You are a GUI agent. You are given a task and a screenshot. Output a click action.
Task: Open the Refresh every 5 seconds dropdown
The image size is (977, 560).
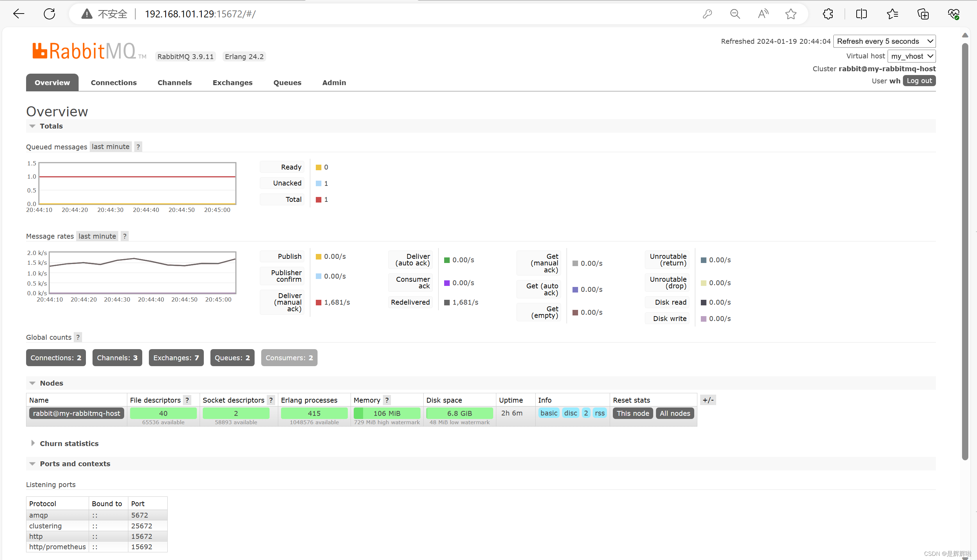(x=884, y=41)
